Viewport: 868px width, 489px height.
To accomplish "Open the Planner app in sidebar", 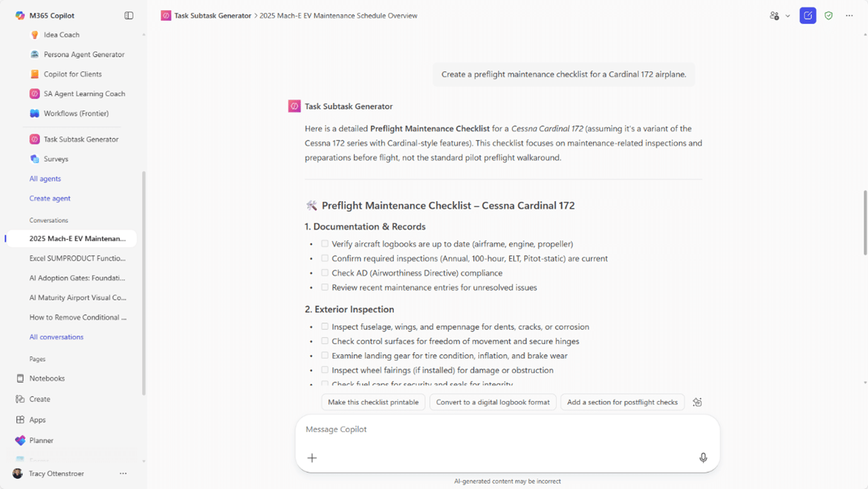I will [41, 440].
